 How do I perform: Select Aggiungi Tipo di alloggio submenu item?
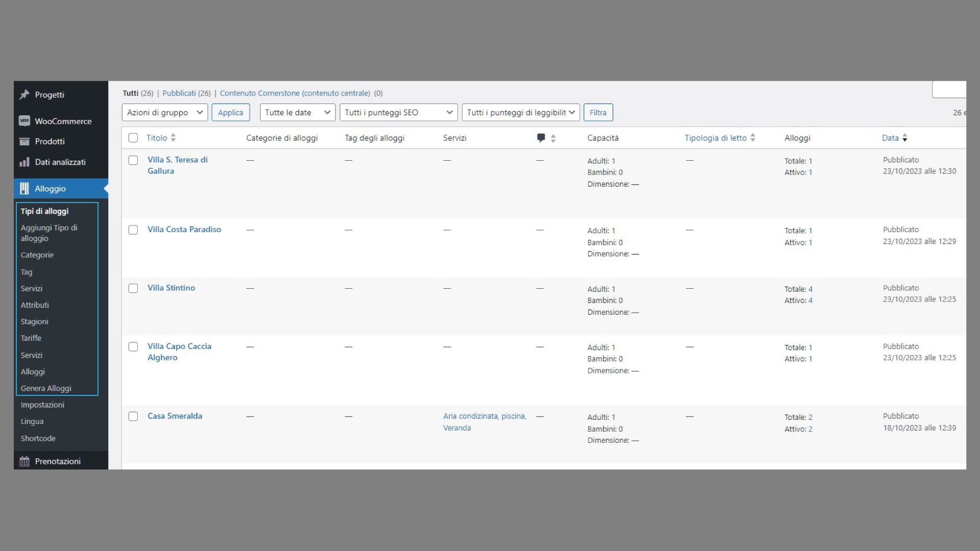point(49,233)
